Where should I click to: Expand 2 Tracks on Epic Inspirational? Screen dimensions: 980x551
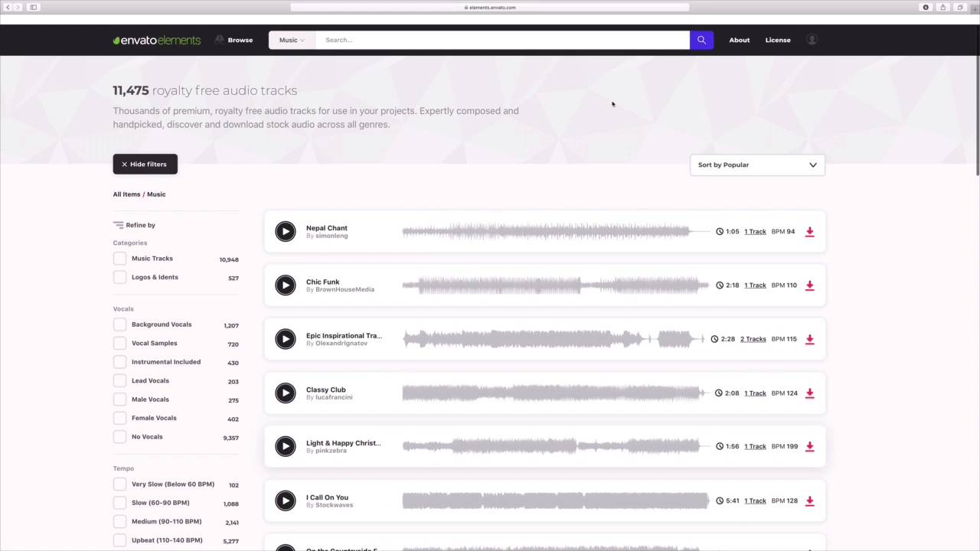pos(753,339)
